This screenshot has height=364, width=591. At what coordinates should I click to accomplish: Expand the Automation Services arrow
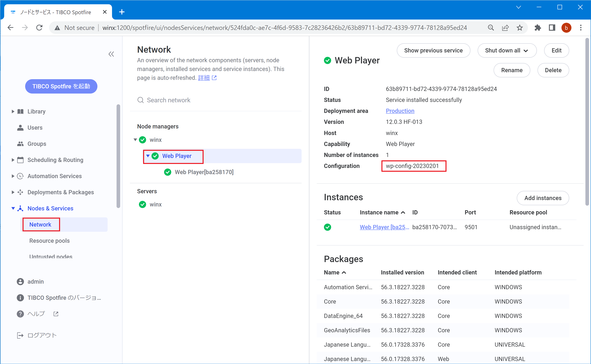[x=13, y=176]
